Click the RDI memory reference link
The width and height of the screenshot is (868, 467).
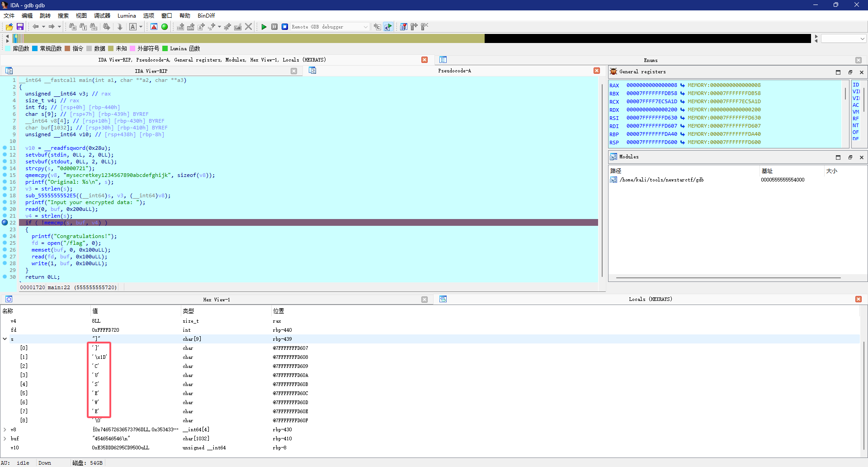[724, 126]
